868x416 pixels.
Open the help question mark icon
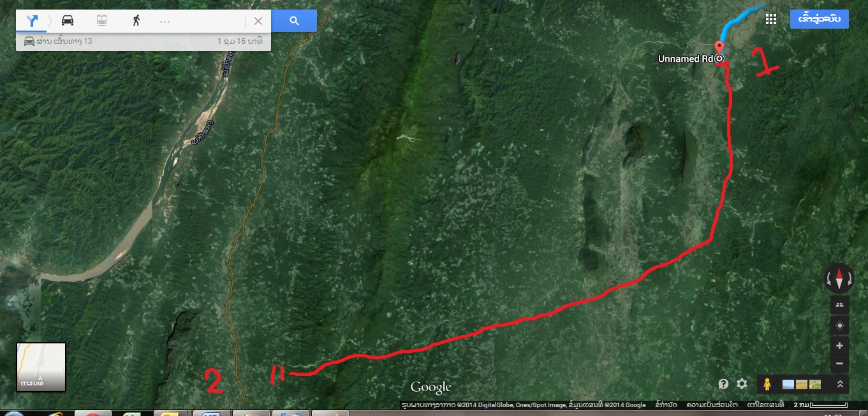(x=723, y=384)
